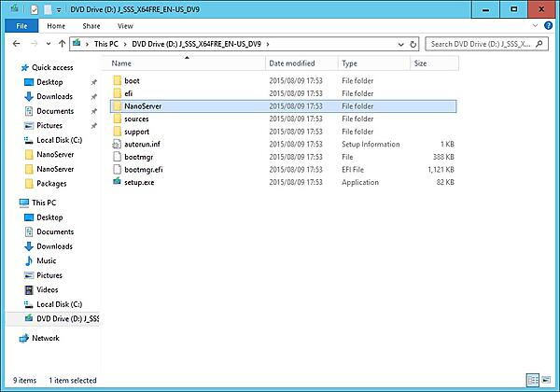Viewport: 560px width, 392px height.
Task: Sort by the Type column header
Action: pyautogui.click(x=374, y=63)
